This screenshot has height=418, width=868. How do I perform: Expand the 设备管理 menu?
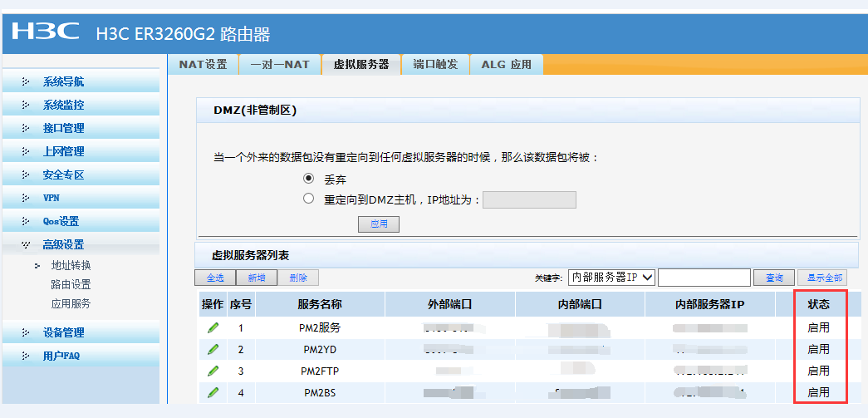tap(81, 332)
